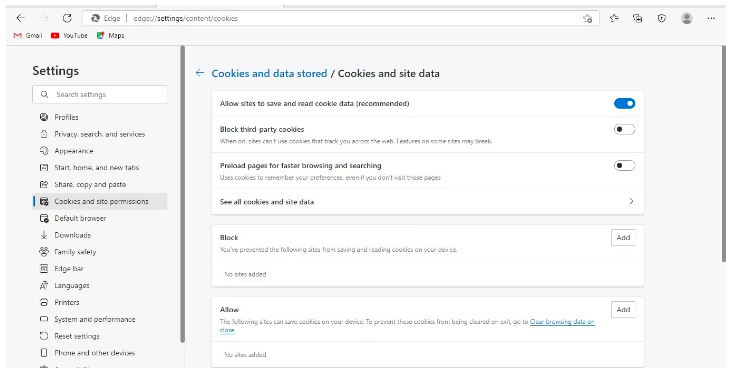The height and width of the screenshot is (377, 733).
Task: Click the Edge bar sidebar icon
Action: pos(44,268)
